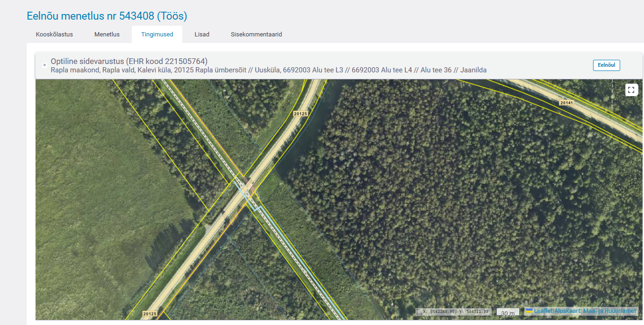Go to the Lisad tab
Image resolution: width=644 pixels, height=325 pixels.
(x=202, y=34)
